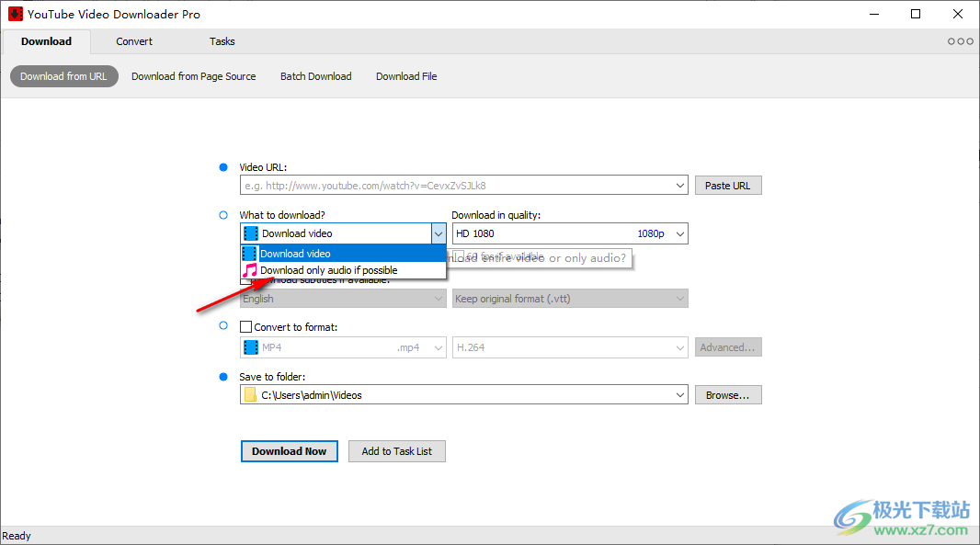
Task: Choose Download only audio if possible
Action: pyautogui.click(x=343, y=270)
